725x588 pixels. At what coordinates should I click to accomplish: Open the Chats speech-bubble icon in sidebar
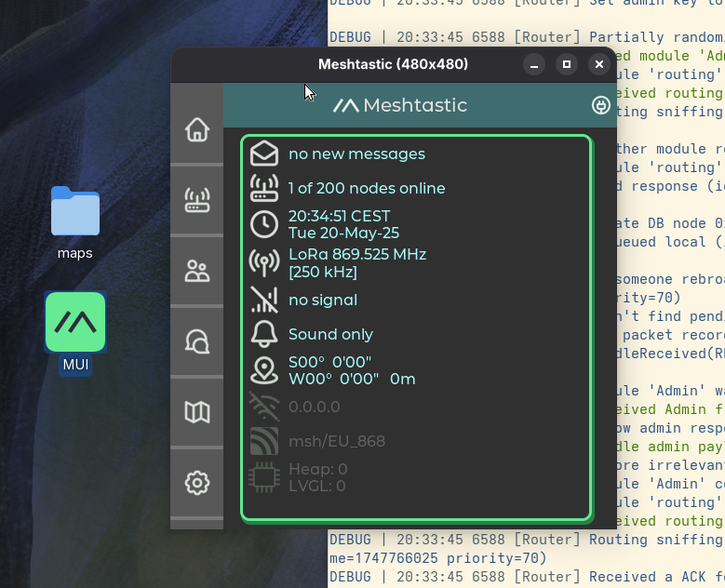click(197, 341)
